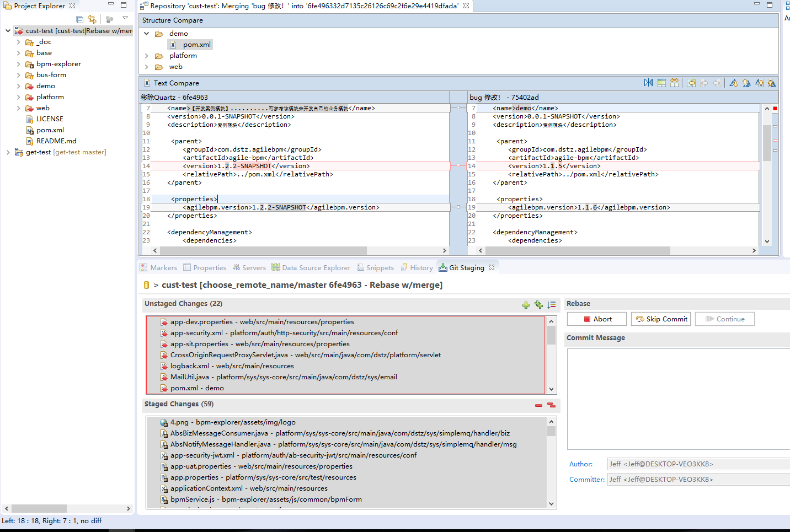Add selected files to index (single plus)
Image resolution: width=790 pixels, height=532 pixels.
526,305
